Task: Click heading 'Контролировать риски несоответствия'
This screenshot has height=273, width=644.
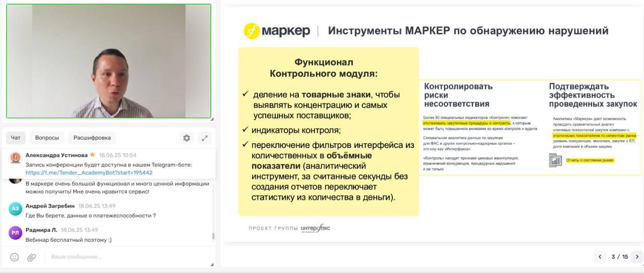Action: click(x=458, y=95)
